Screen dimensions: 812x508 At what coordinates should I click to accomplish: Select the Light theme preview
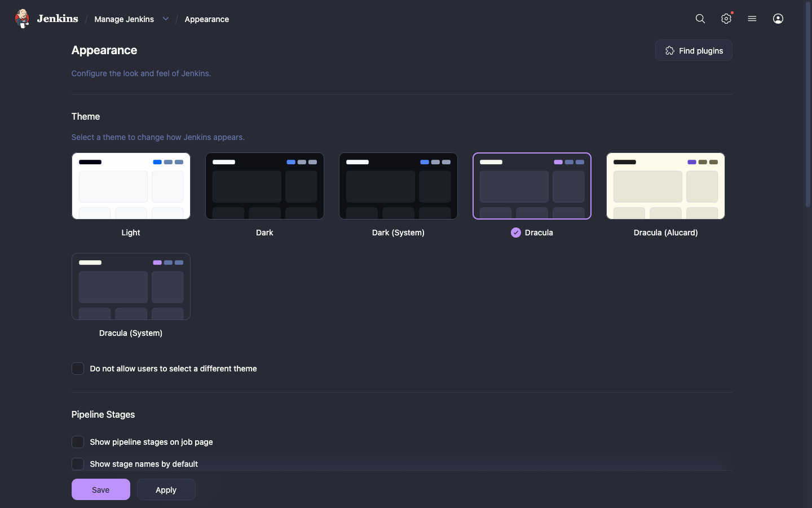pos(131,186)
